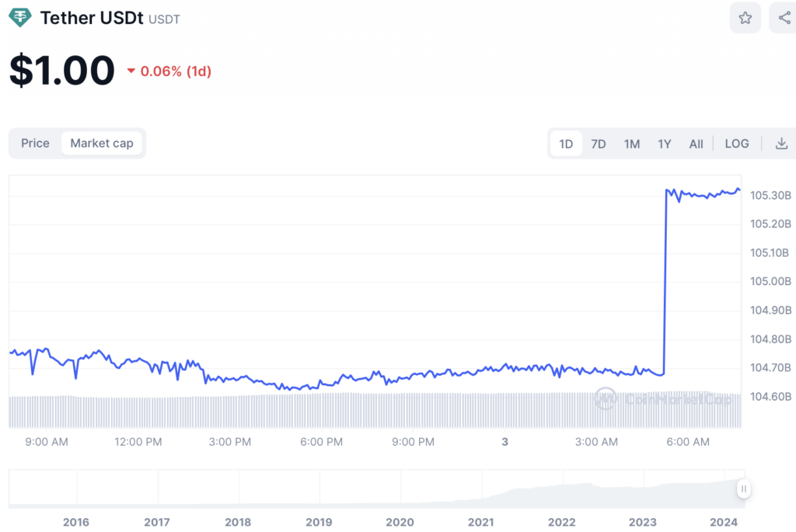This screenshot has height=532, width=796.
Task: Click the 104.80B axis label
Action: coord(770,339)
